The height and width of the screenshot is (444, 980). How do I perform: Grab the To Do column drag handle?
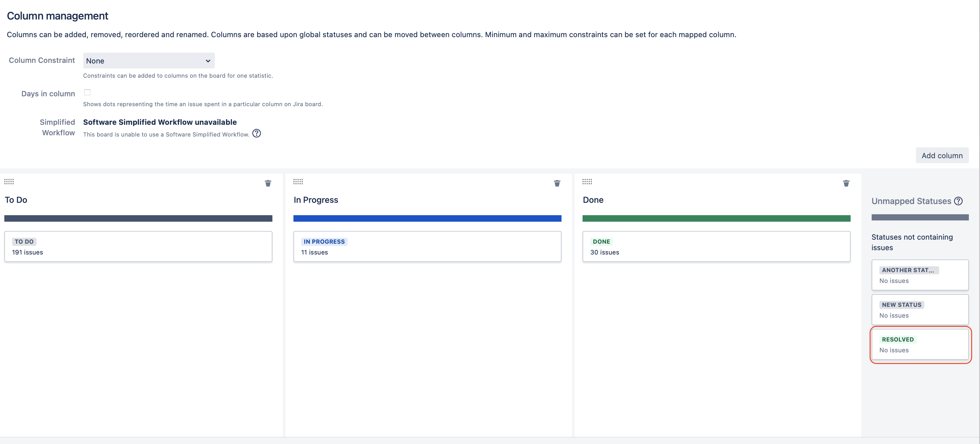[x=9, y=181]
